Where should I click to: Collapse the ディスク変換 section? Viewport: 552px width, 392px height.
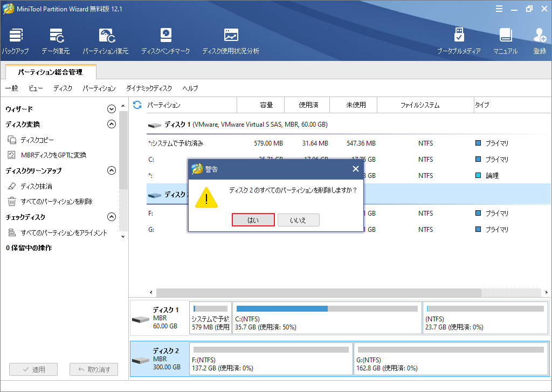112,124
